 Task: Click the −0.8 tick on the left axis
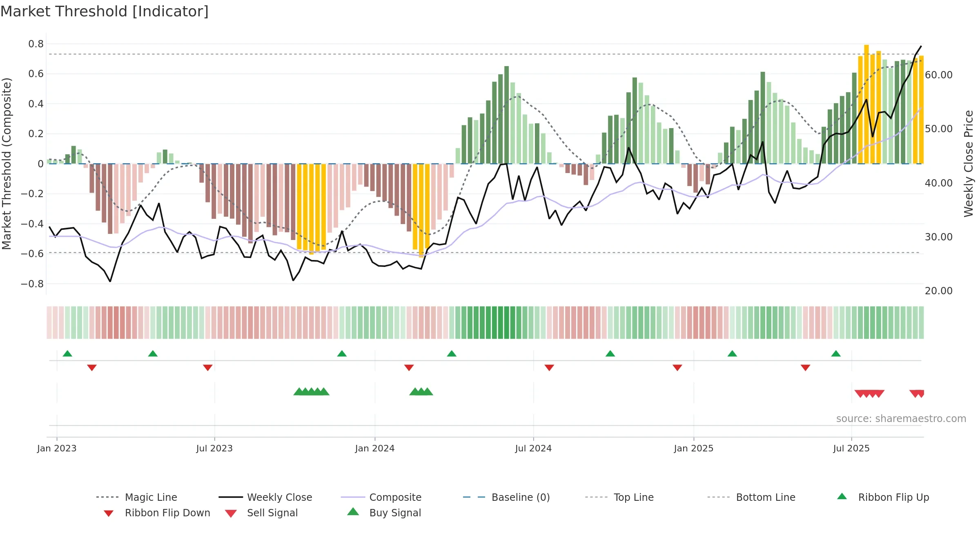click(32, 284)
